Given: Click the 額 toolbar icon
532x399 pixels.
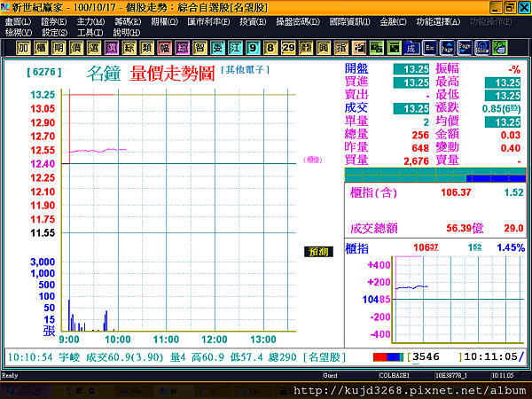Looking at the screenshot, I should pyautogui.click(x=305, y=48).
